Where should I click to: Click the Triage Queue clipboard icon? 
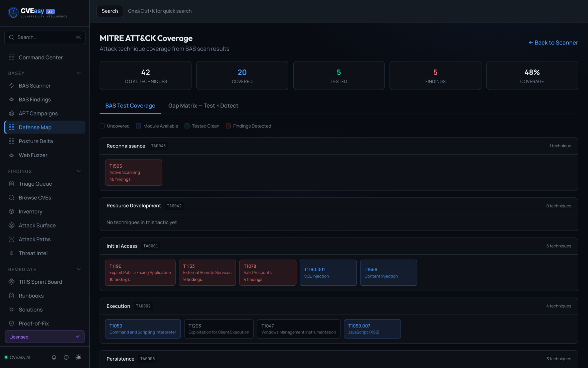[x=11, y=184]
